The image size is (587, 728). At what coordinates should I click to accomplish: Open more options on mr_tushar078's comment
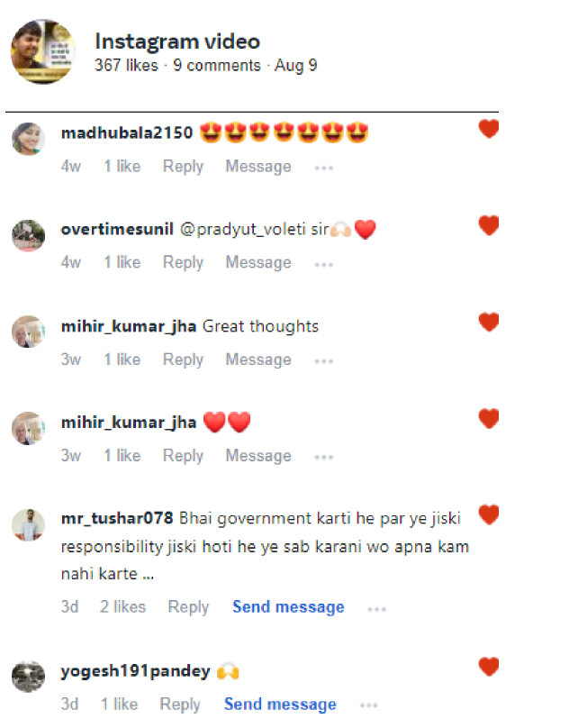pos(376,609)
